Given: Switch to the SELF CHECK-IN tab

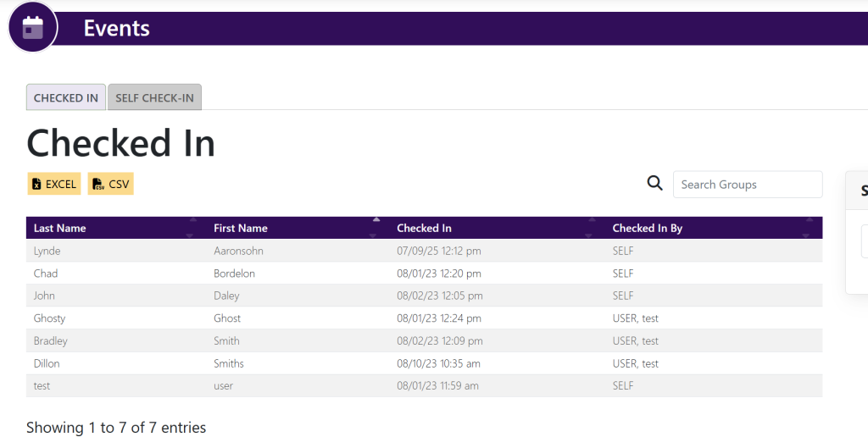Looking at the screenshot, I should (x=154, y=97).
